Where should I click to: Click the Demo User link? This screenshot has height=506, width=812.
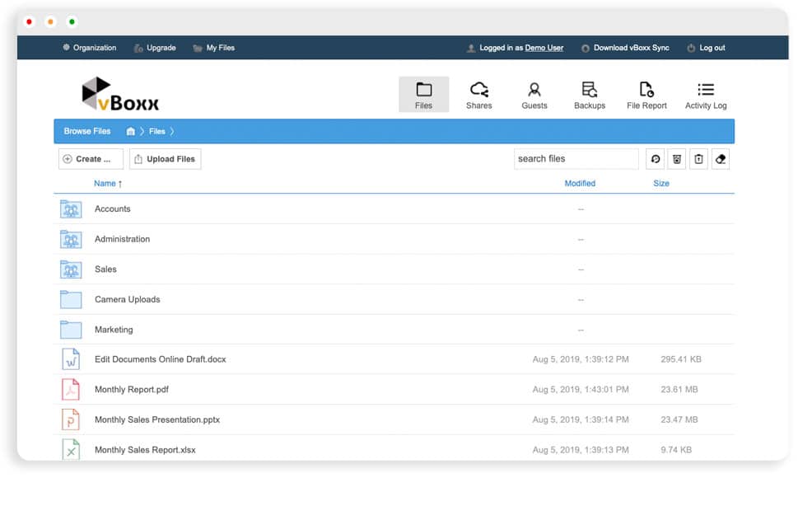(x=544, y=48)
